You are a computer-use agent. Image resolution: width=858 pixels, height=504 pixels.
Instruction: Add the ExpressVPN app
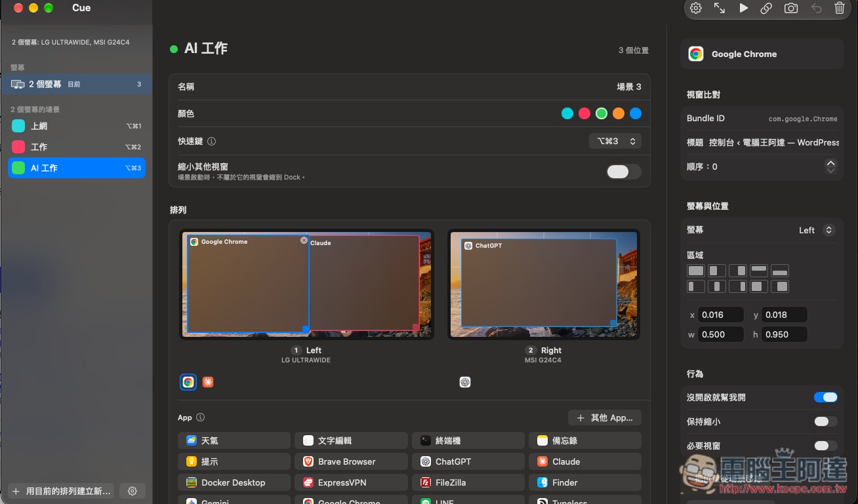[x=351, y=482]
